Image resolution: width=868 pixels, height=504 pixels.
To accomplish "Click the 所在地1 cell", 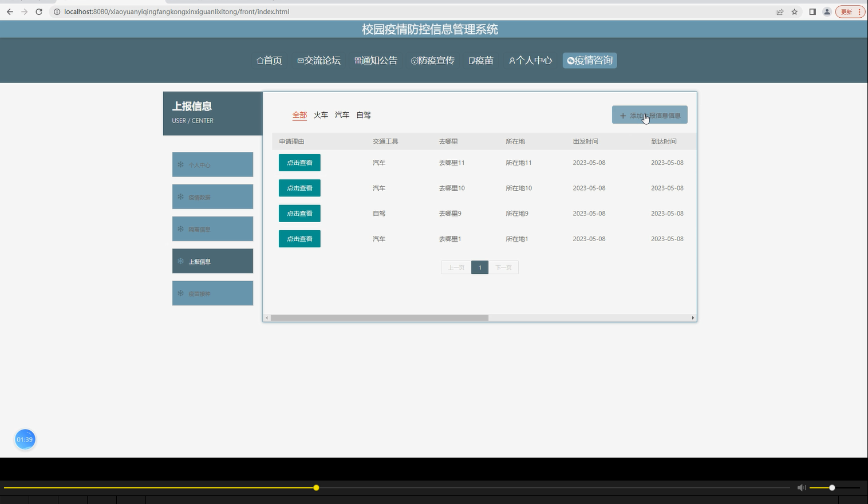I will 517,239.
